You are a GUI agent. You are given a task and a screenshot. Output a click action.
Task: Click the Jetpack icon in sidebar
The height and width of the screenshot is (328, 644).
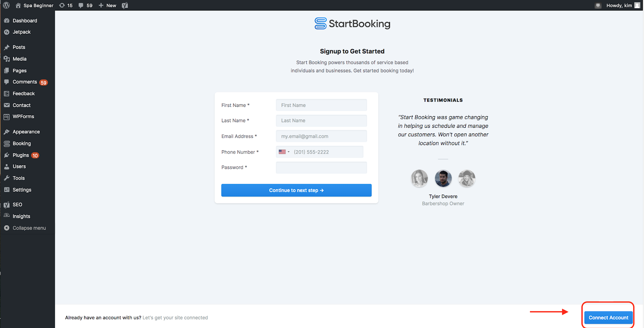tap(6, 32)
